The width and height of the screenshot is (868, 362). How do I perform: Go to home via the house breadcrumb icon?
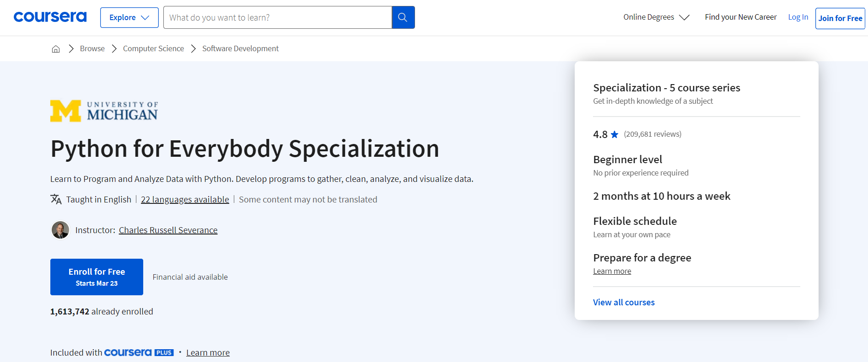coord(56,49)
